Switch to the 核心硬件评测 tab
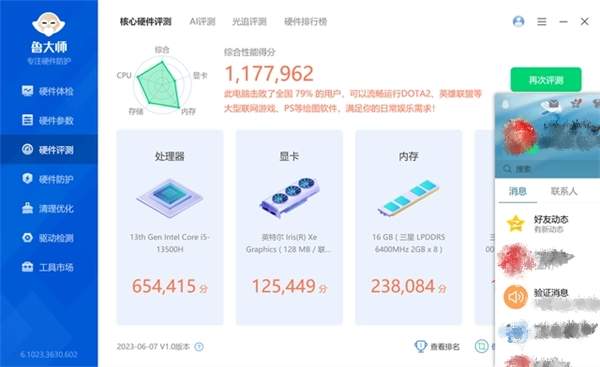This screenshot has width=600, height=367. click(x=145, y=21)
